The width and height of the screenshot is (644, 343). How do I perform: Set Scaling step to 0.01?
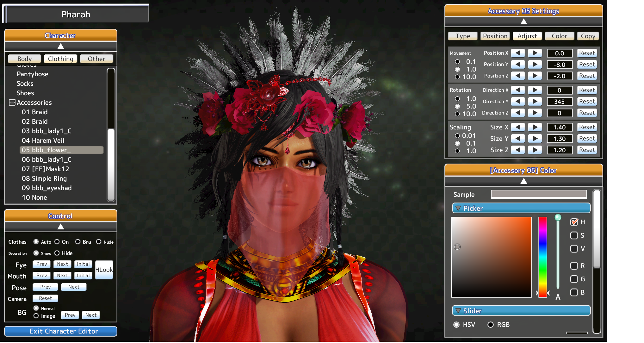tap(457, 136)
